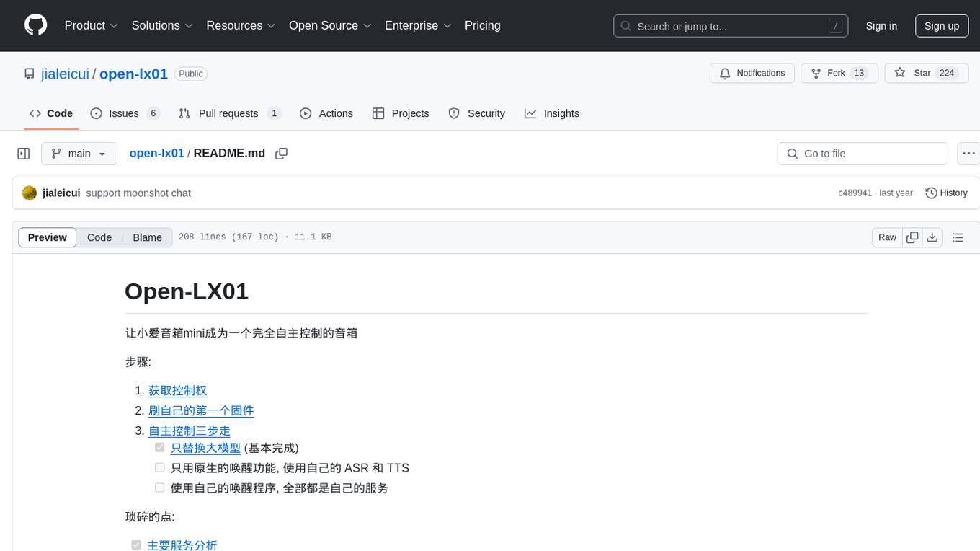Toggle the 主要服务分析 checkbox
The height and width of the screenshot is (551, 980).
click(x=136, y=545)
